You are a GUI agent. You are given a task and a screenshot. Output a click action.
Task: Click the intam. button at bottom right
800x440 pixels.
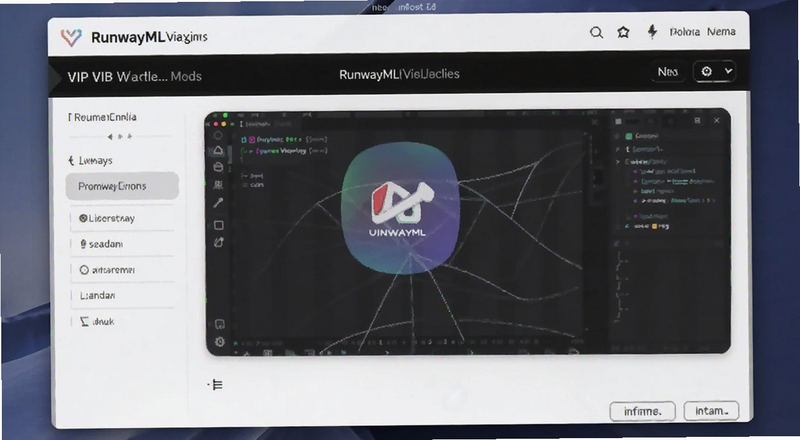711,411
